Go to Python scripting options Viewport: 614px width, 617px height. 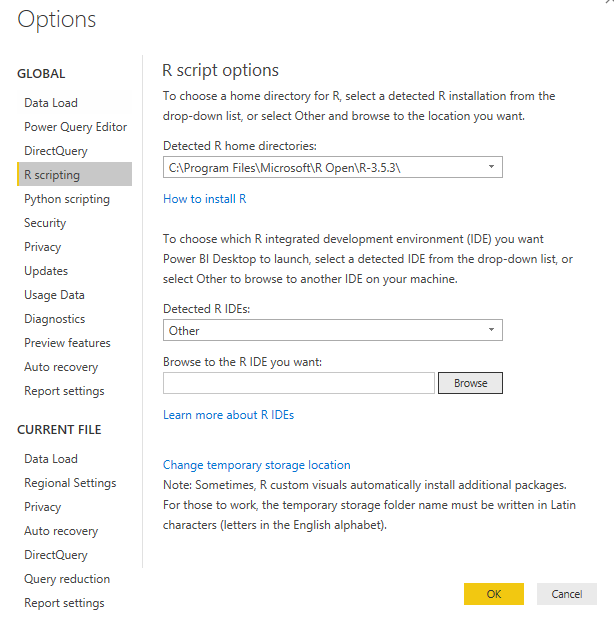click(67, 199)
